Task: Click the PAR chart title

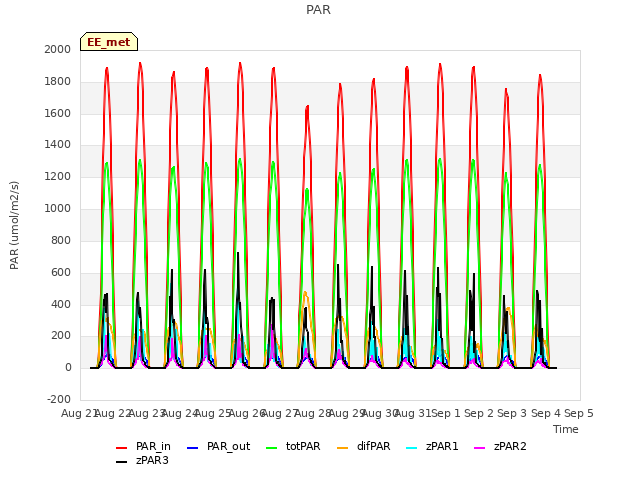Action: point(318,10)
